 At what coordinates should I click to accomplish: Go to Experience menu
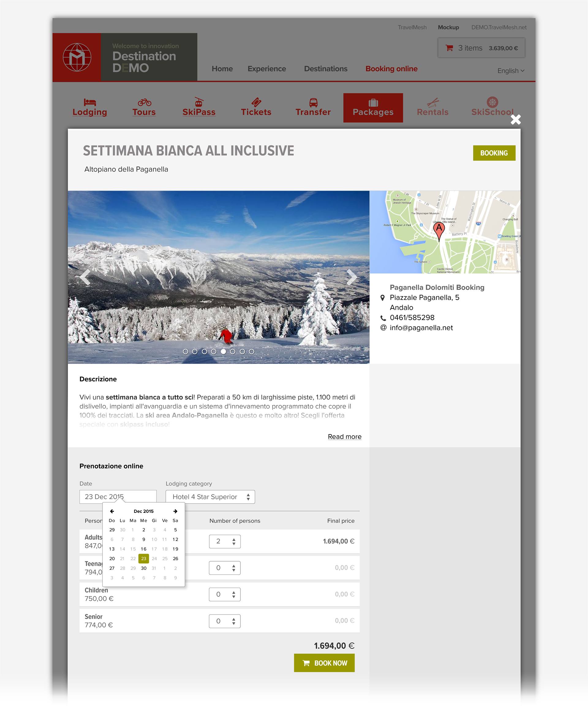click(266, 68)
